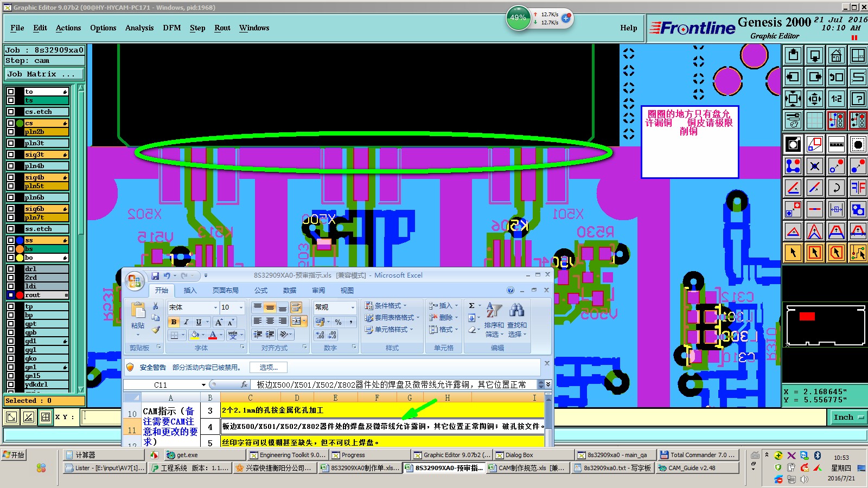
Task: Switch to Excel 审阅 tab
Action: tap(318, 290)
